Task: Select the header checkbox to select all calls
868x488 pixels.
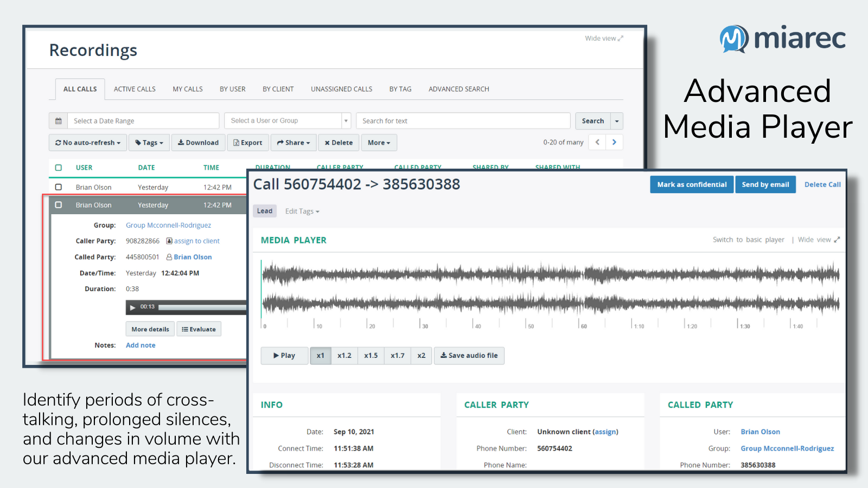Action: pyautogui.click(x=58, y=168)
